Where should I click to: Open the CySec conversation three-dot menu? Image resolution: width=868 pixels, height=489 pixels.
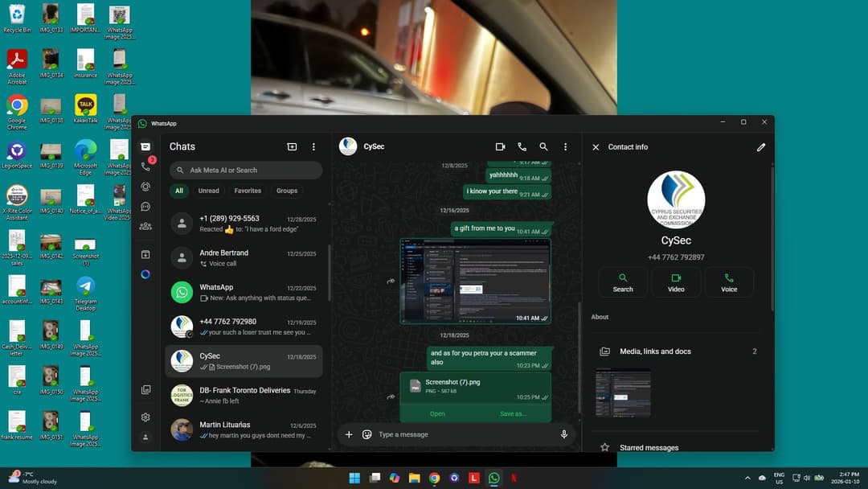[565, 146]
